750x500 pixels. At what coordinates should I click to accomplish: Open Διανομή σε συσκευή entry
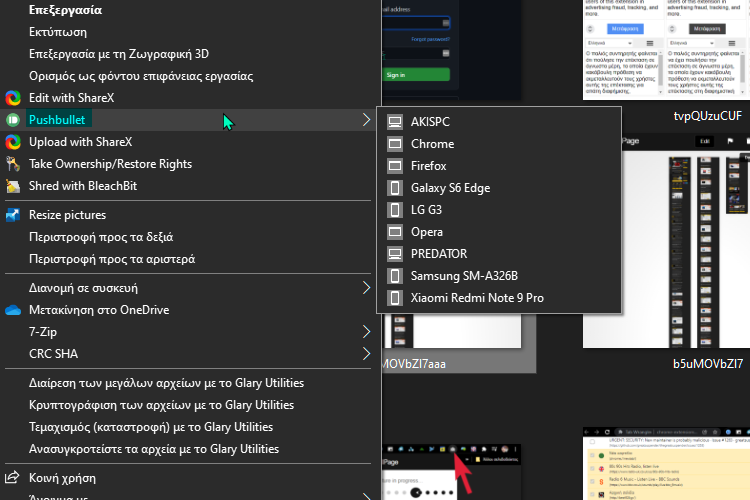pos(188,288)
